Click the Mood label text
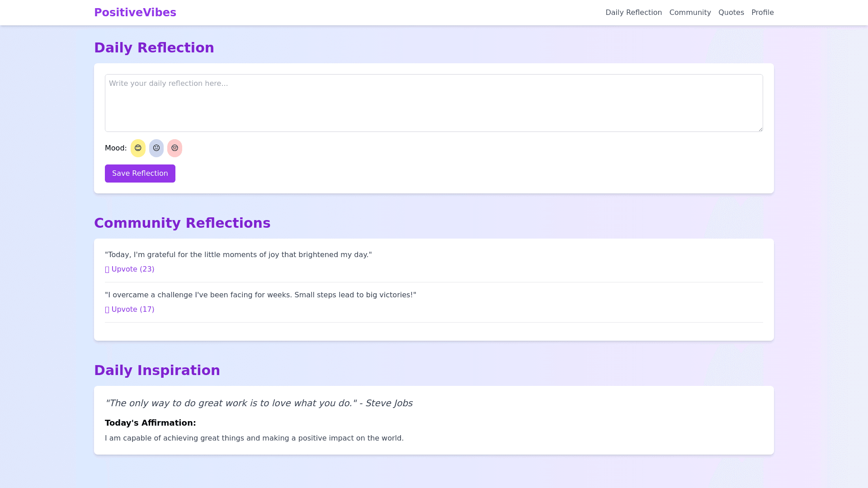This screenshot has width=868, height=488. pos(116,148)
